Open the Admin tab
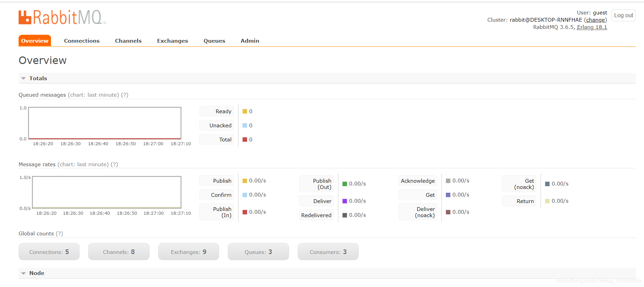This screenshot has height=287, width=644. [x=250, y=41]
